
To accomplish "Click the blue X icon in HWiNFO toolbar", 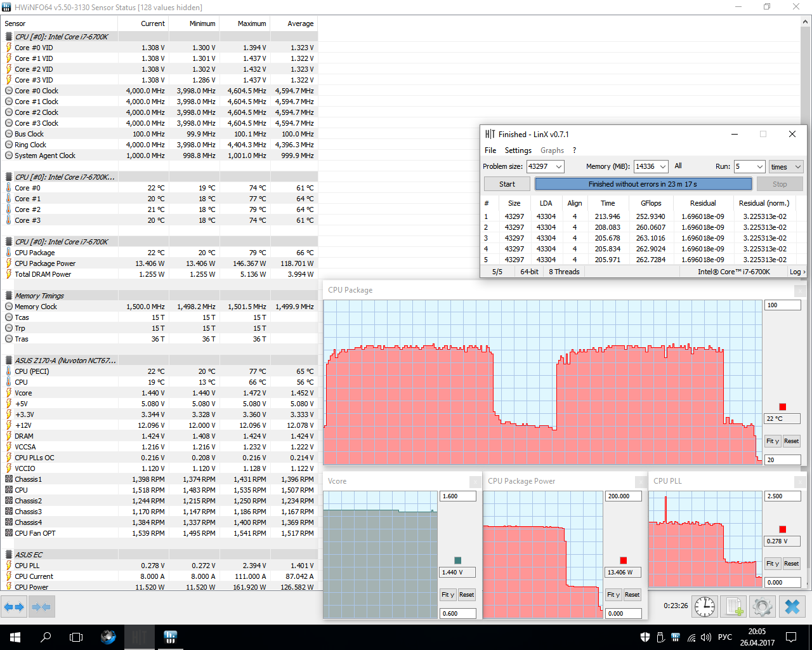I will coord(792,606).
